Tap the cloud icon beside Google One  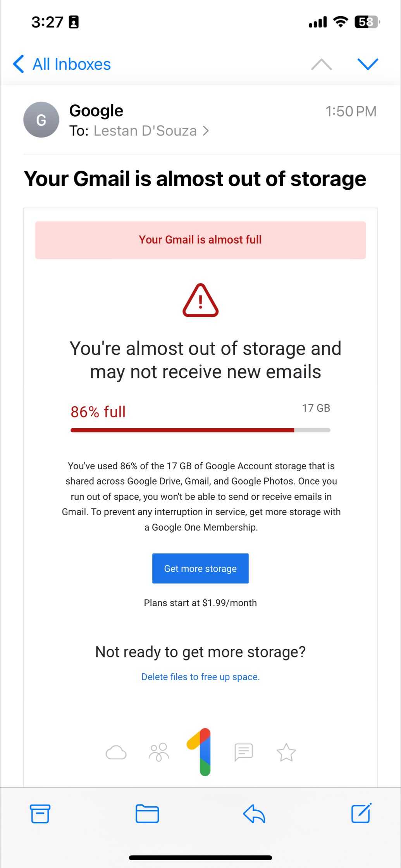coord(116,753)
